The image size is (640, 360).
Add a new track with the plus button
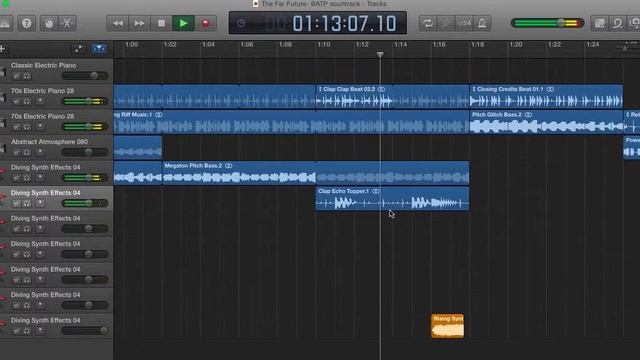(2, 49)
